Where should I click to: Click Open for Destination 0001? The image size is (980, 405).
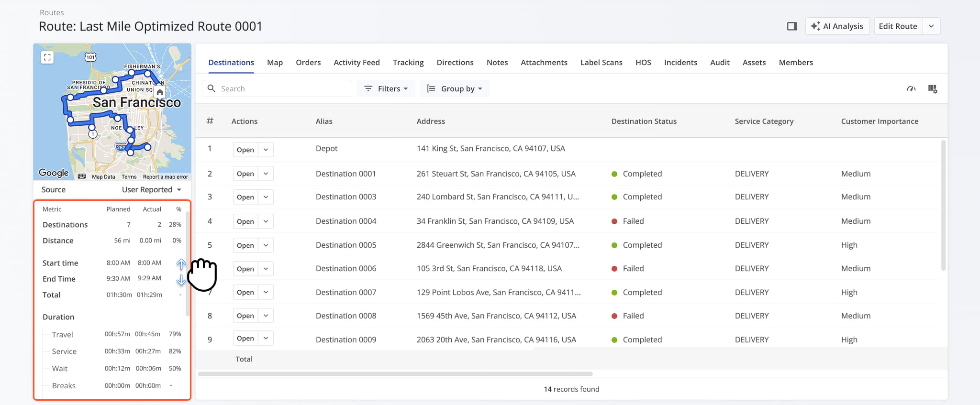point(245,174)
